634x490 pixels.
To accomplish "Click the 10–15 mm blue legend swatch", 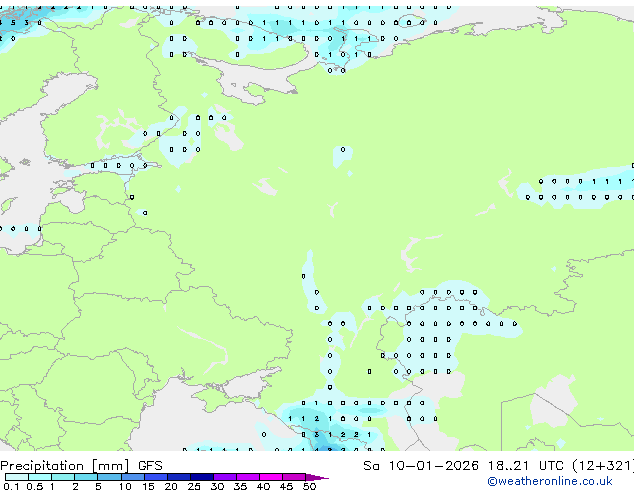I will click(132, 477).
